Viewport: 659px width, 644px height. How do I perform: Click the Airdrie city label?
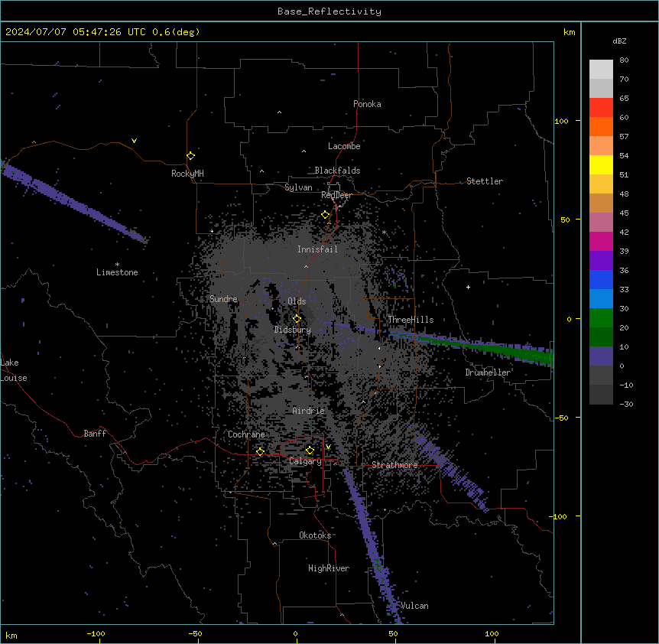point(309,411)
